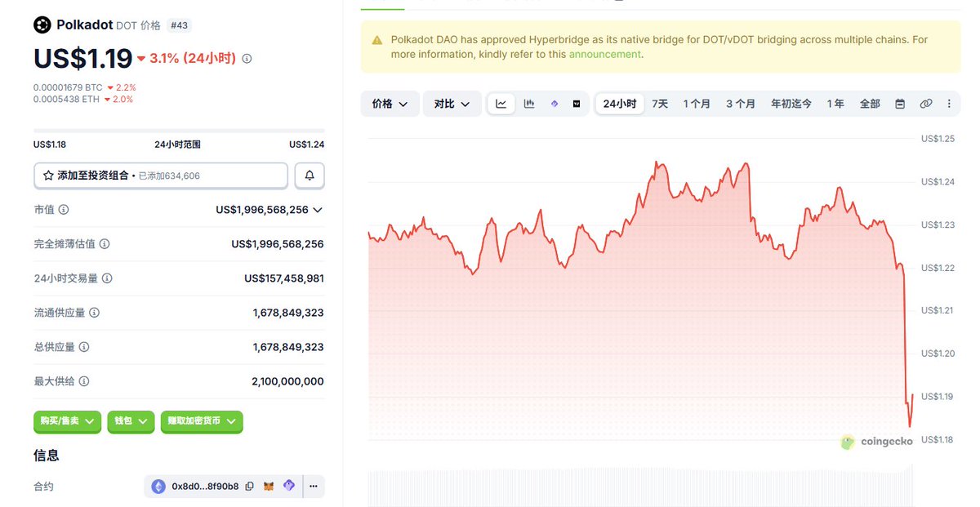Copy the contract address 0x8d0...8f90b8
Viewport: 980px width, 507px height.
[250, 487]
